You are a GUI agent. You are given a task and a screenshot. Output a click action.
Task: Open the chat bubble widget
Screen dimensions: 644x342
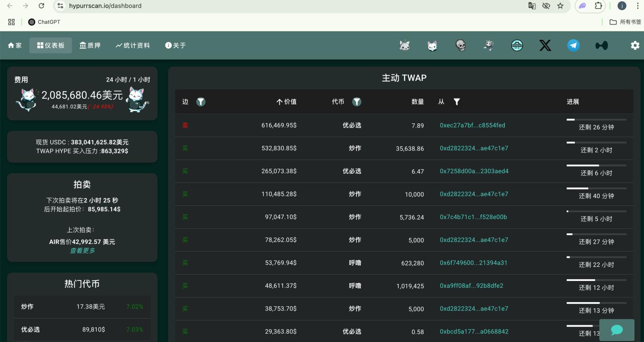[x=617, y=330]
